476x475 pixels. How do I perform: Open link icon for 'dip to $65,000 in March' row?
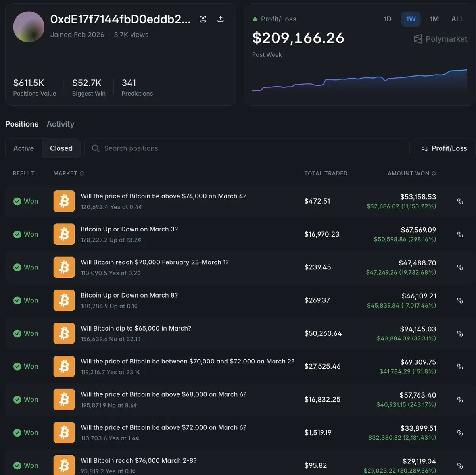pyautogui.click(x=460, y=333)
